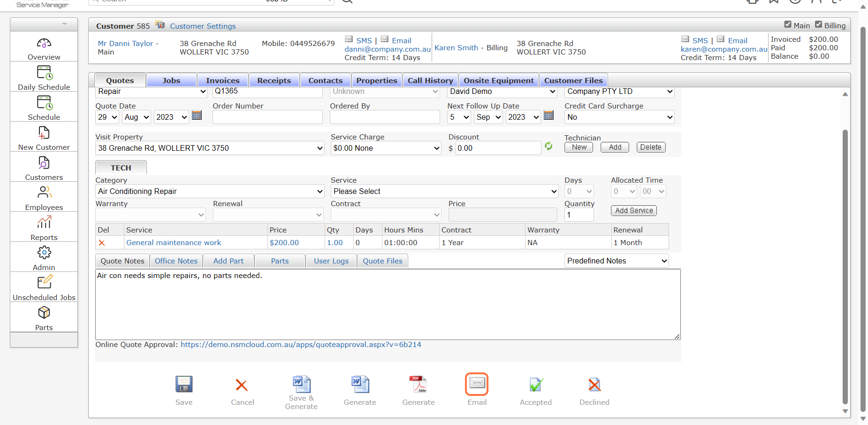Click the Technician New button

pos(579,147)
